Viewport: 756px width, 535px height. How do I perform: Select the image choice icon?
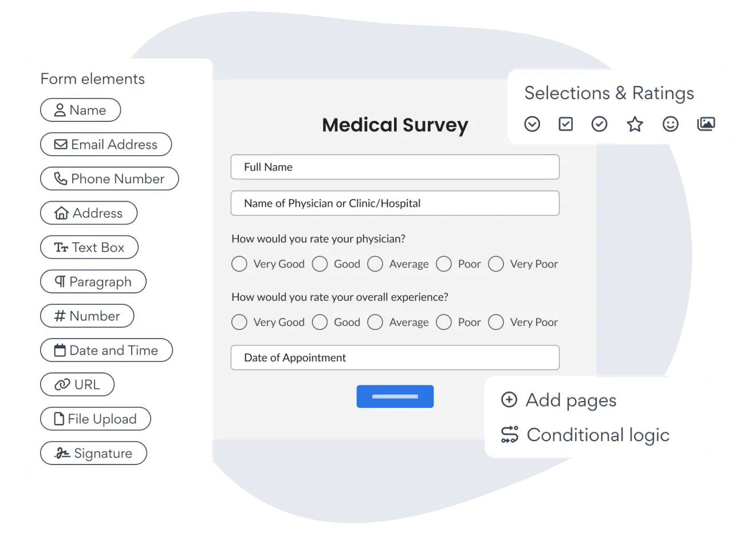706,124
